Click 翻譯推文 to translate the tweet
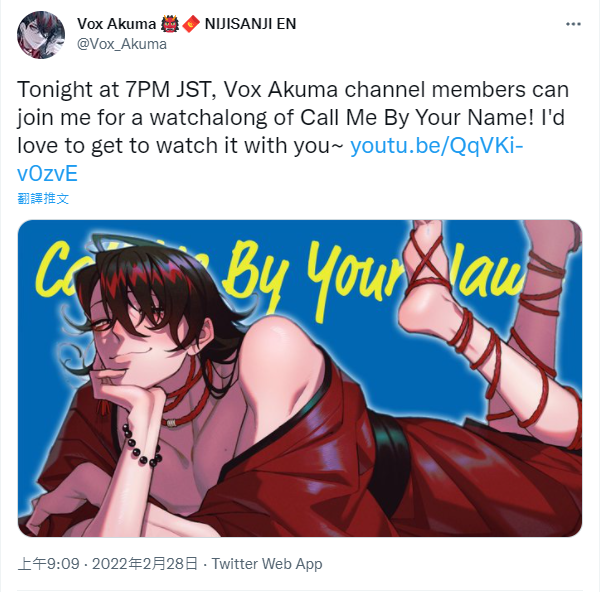This screenshot has width=600, height=592. tap(43, 199)
